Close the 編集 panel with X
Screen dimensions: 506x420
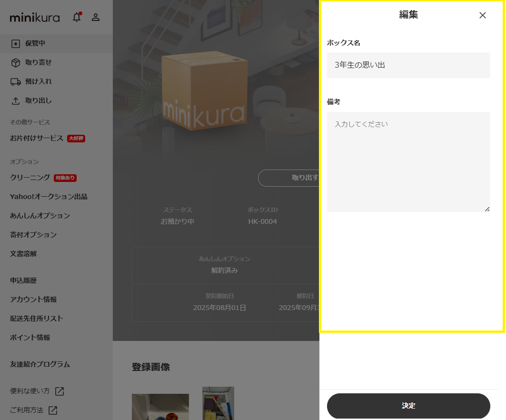pos(483,15)
